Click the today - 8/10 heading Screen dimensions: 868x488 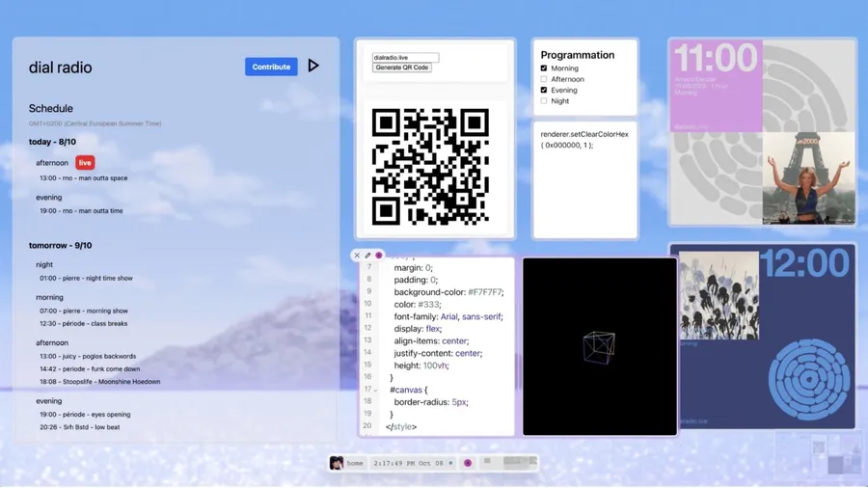tap(53, 142)
